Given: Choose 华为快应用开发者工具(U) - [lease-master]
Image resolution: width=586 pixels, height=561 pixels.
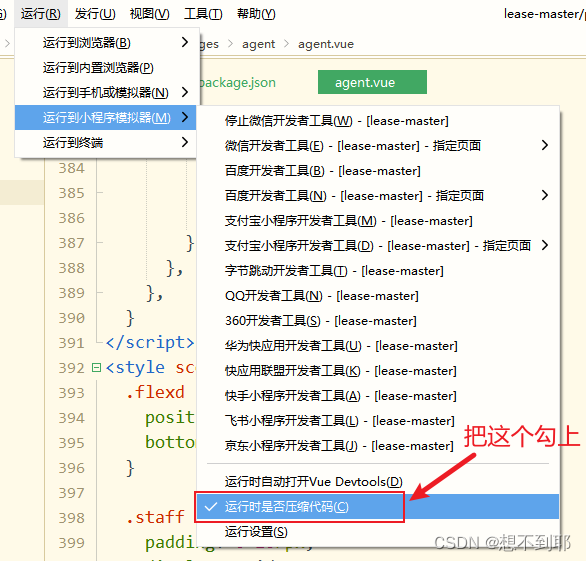Looking at the screenshot, I should (378, 346).
